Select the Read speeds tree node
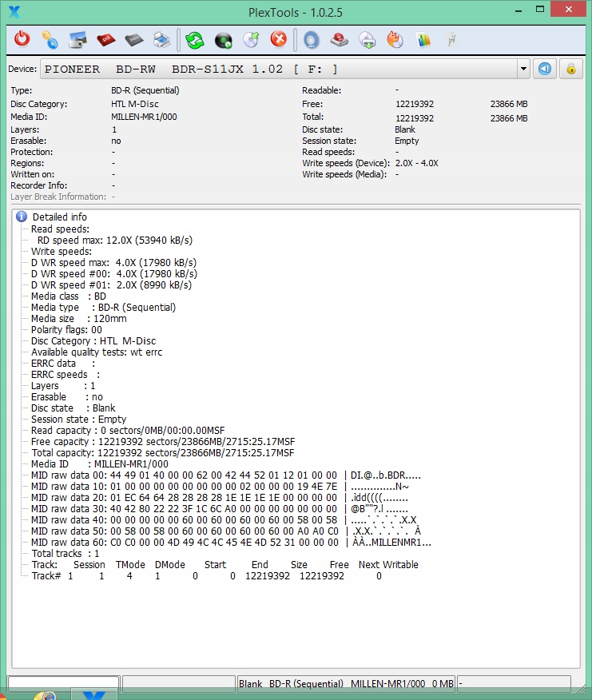This screenshot has width=592, height=700. [x=60, y=229]
